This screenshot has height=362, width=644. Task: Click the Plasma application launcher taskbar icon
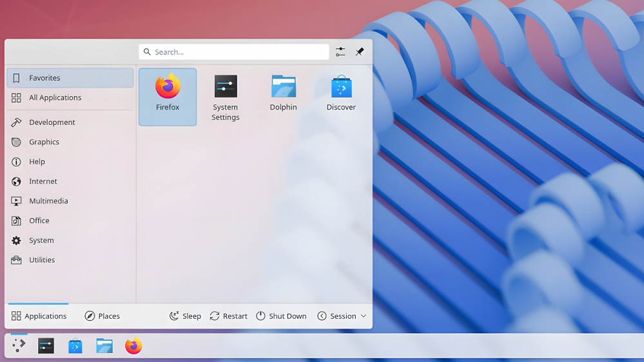(x=19, y=346)
